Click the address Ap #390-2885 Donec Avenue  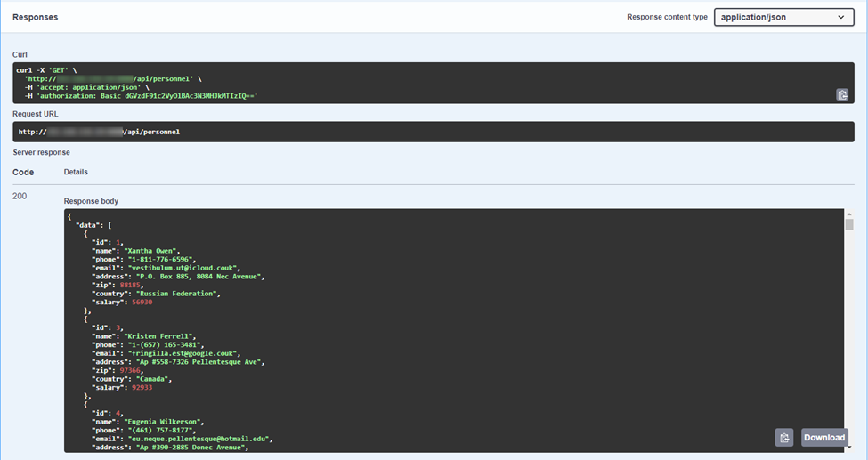click(190, 448)
